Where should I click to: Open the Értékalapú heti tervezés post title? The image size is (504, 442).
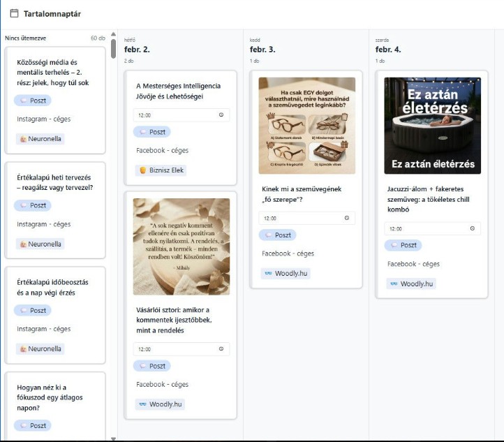pos(55,182)
